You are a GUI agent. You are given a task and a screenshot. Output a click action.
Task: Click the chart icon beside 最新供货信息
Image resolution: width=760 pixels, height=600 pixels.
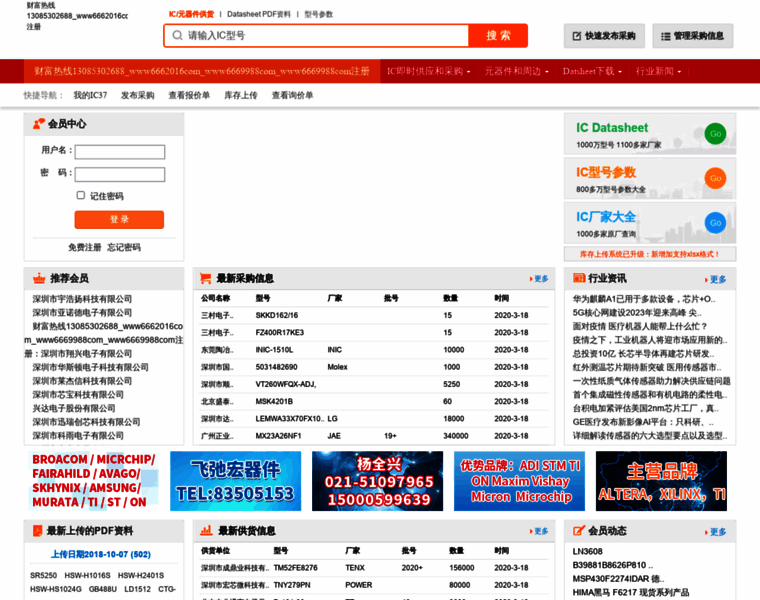(206, 530)
